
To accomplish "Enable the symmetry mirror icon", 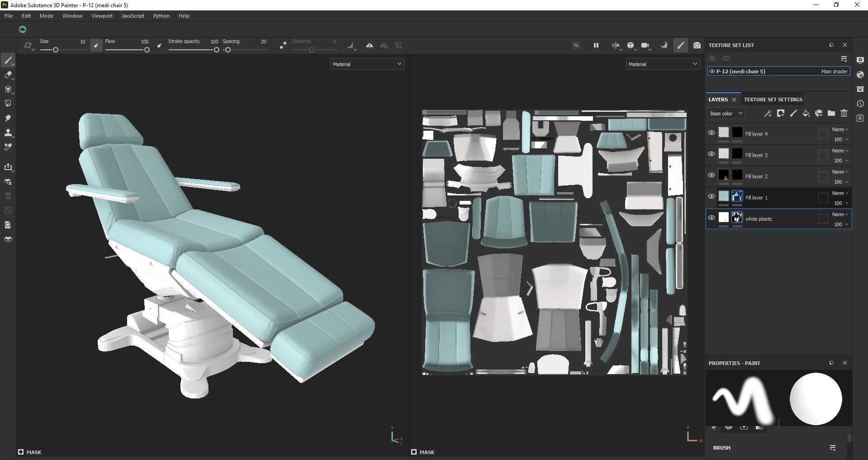I will [x=370, y=45].
